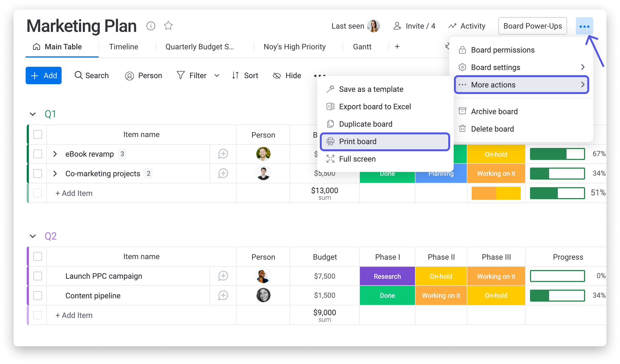Image resolution: width=620 pixels, height=364 pixels.
Task: Click eBook revamp person avatar
Action: click(263, 154)
